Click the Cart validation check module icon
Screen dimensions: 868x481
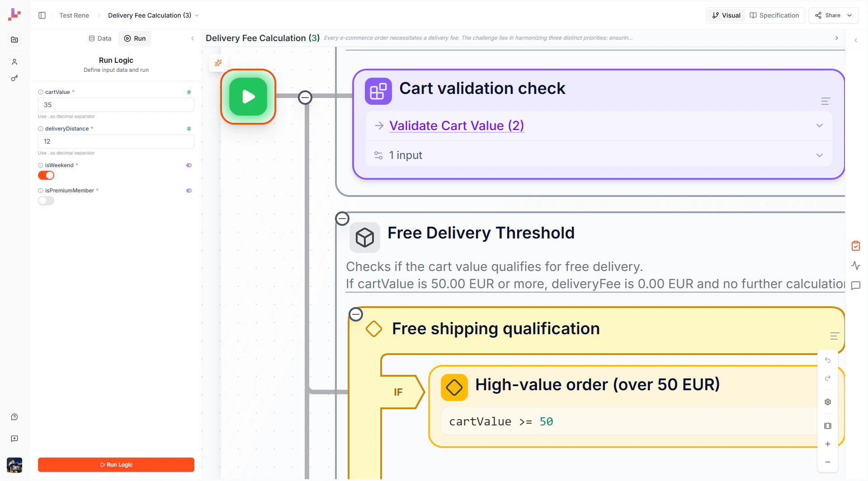(x=378, y=91)
